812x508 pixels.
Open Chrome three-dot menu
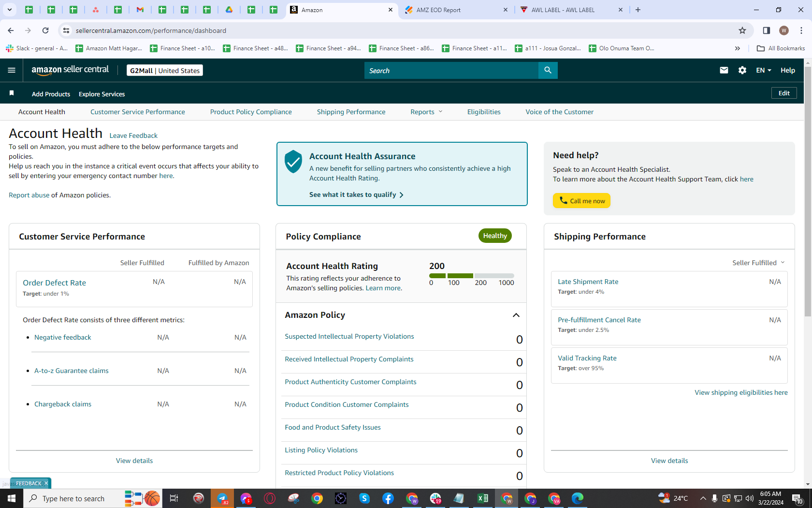click(801, 30)
